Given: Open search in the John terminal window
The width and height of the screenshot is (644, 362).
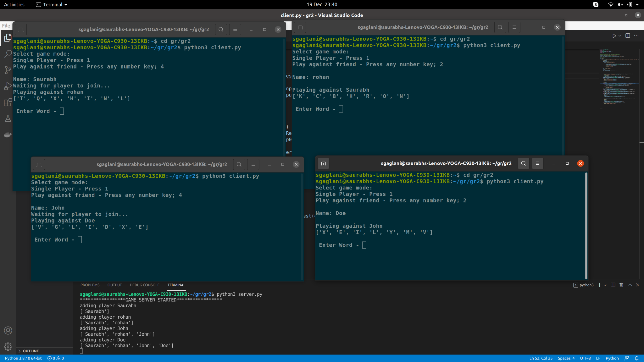Looking at the screenshot, I should tap(239, 164).
